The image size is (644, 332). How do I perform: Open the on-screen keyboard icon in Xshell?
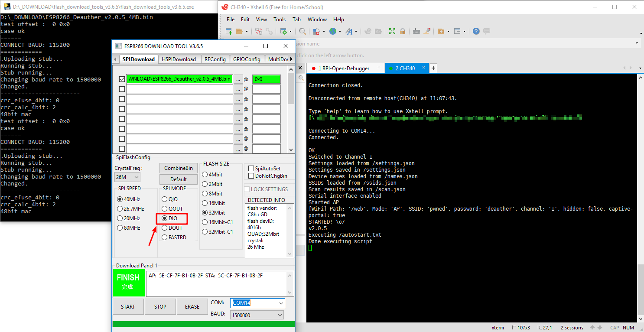point(416,31)
